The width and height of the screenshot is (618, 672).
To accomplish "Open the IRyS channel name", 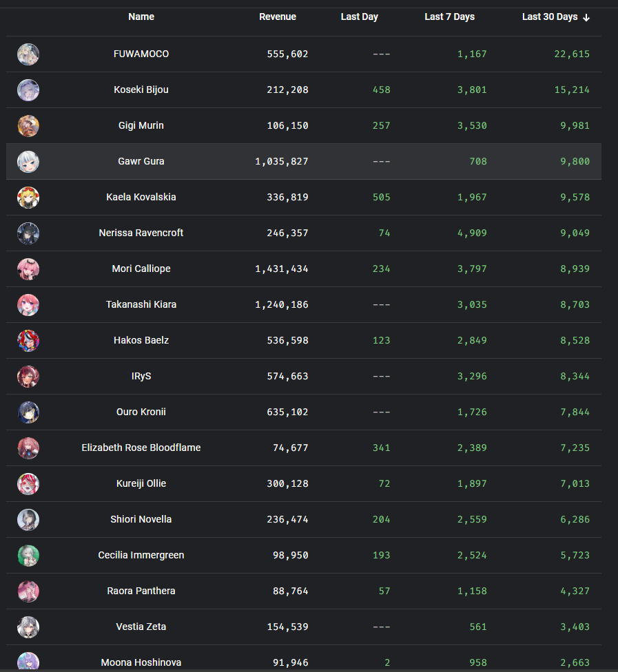I will (x=141, y=376).
